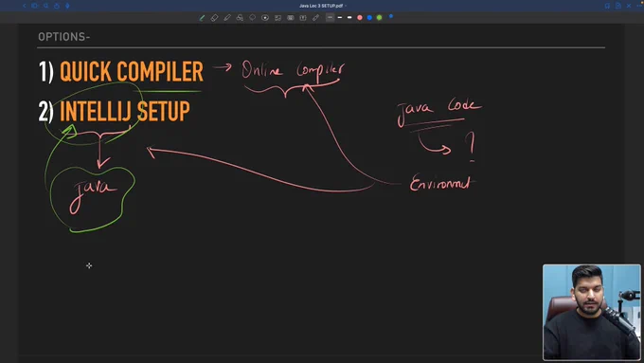
Task: Open the more options menu
Action: (x=639, y=6)
